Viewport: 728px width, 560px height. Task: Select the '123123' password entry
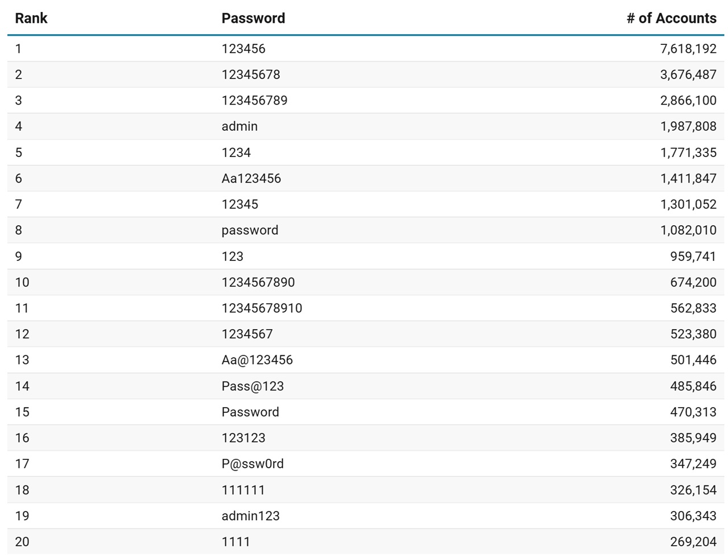click(243, 438)
